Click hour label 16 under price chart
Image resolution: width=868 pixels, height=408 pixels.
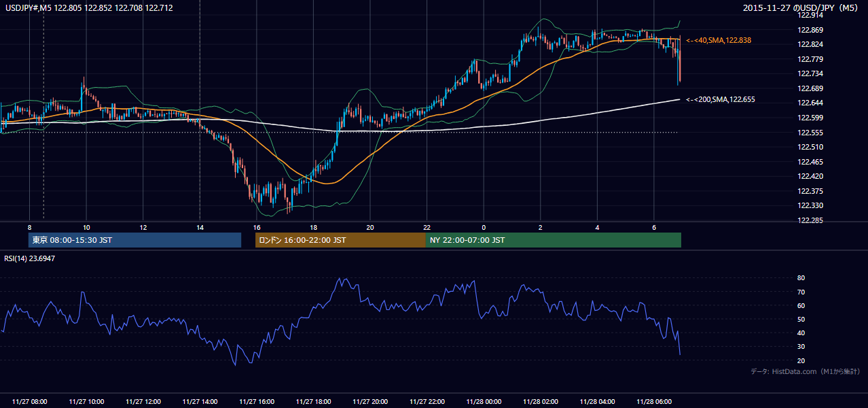coord(257,227)
